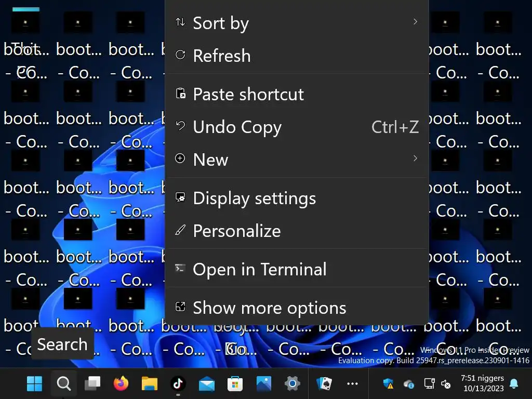
Task: Open the Photos app on taskbar
Action: click(x=264, y=384)
